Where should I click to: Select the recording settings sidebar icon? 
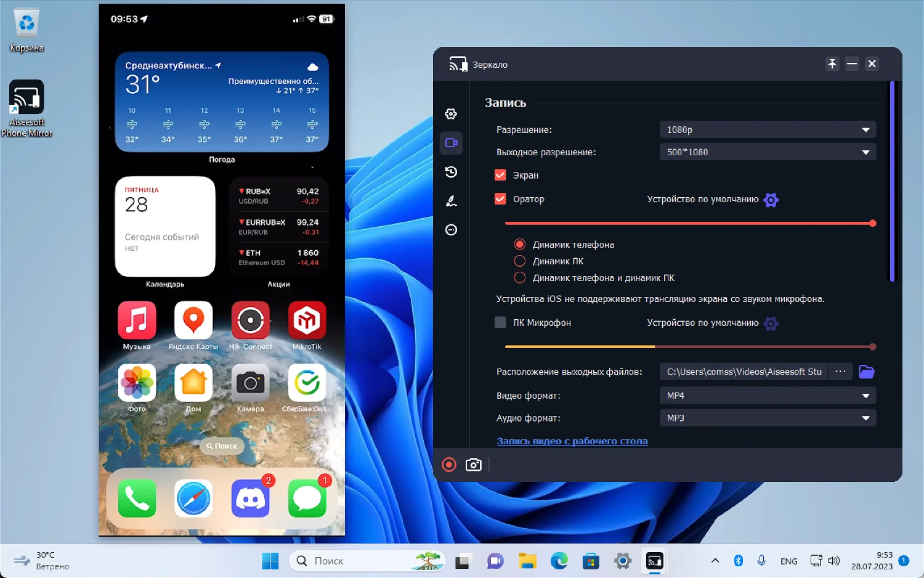pyautogui.click(x=451, y=143)
